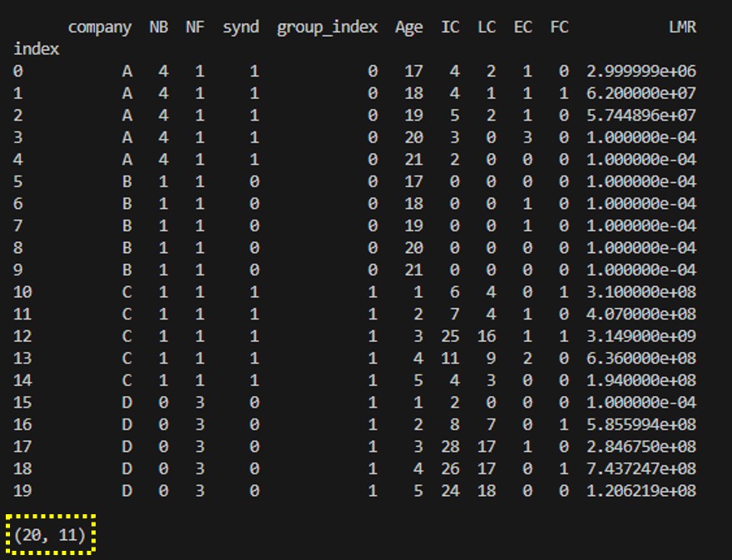The width and height of the screenshot is (732, 560).
Task: Click the 'FC' column header
Action: click(x=560, y=27)
